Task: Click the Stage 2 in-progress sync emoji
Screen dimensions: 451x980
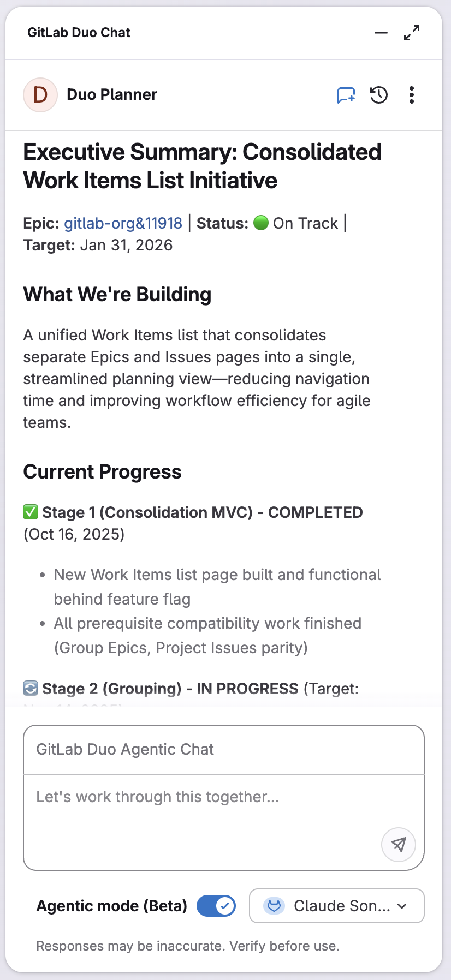Action: 31,688
